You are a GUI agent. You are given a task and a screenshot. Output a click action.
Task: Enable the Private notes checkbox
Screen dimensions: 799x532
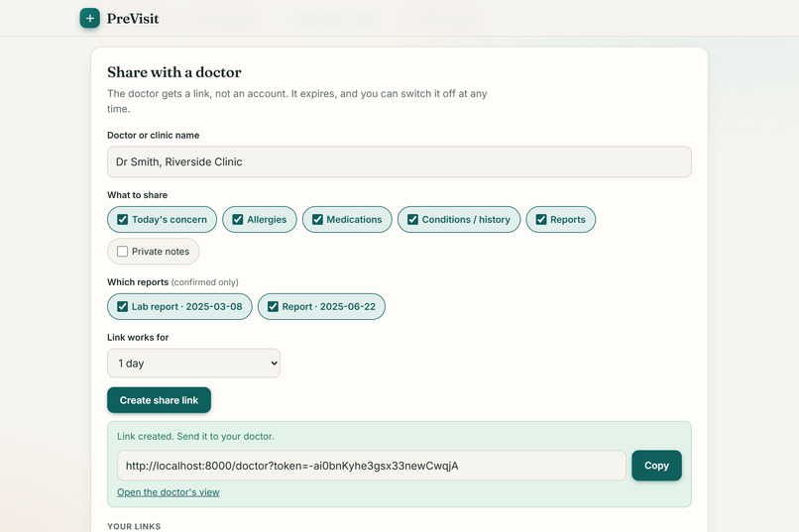pyautogui.click(x=122, y=252)
